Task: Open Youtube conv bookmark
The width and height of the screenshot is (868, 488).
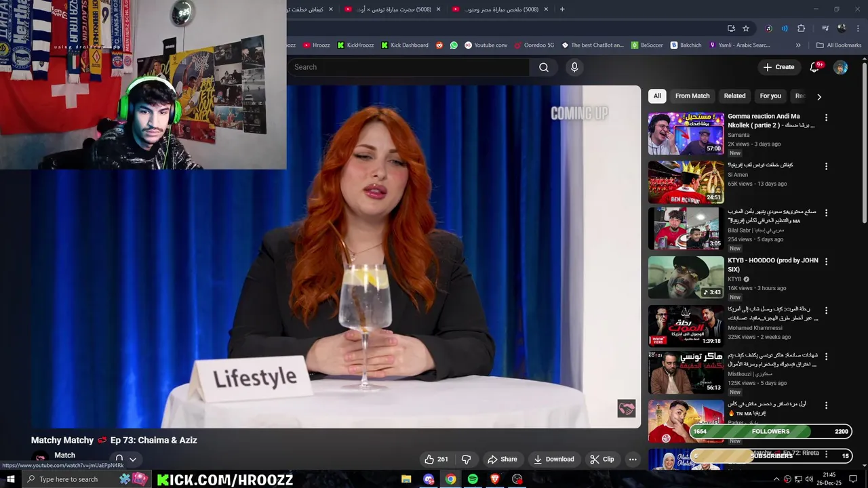Action: point(486,45)
